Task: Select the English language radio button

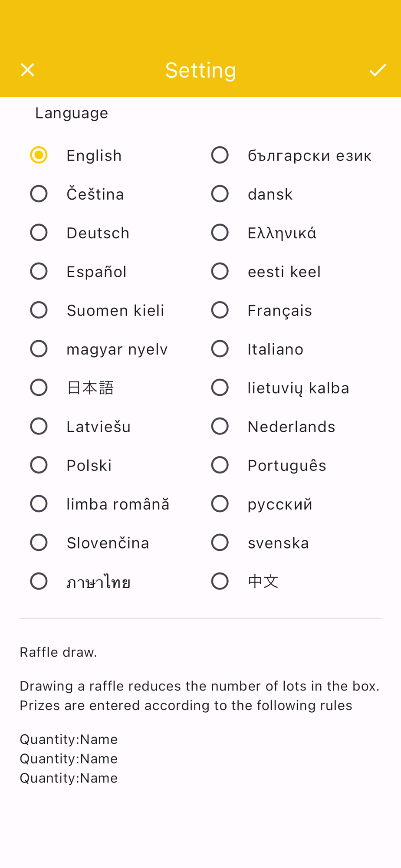Action: point(39,155)
